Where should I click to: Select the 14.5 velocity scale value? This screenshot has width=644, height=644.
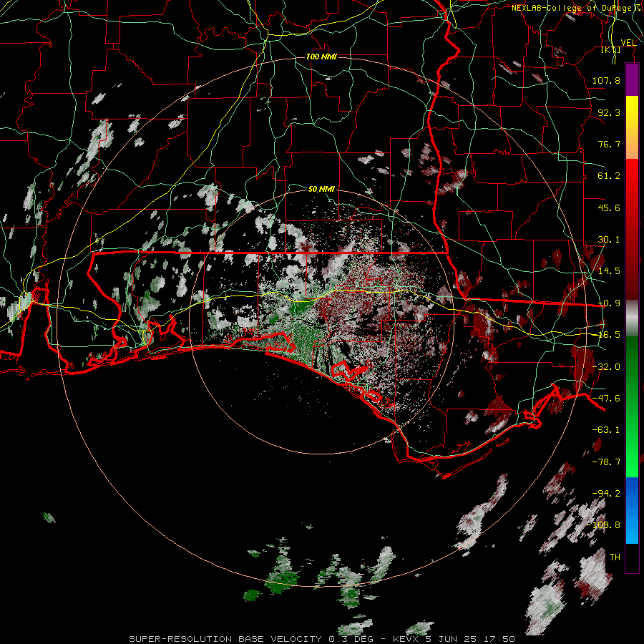point(609,271)
